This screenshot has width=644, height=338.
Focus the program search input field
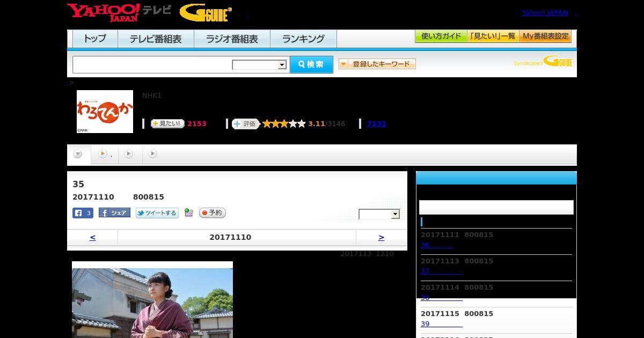(152, 64)
